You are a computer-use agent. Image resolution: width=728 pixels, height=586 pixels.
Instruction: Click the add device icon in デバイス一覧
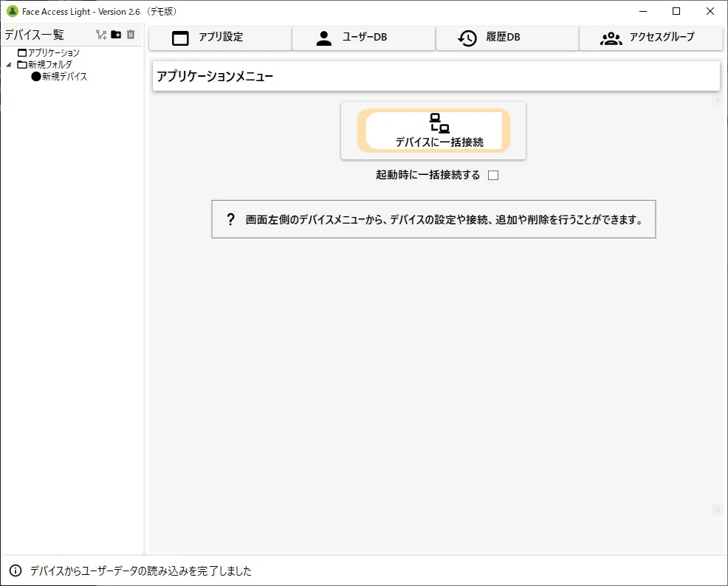coord(101,35)
